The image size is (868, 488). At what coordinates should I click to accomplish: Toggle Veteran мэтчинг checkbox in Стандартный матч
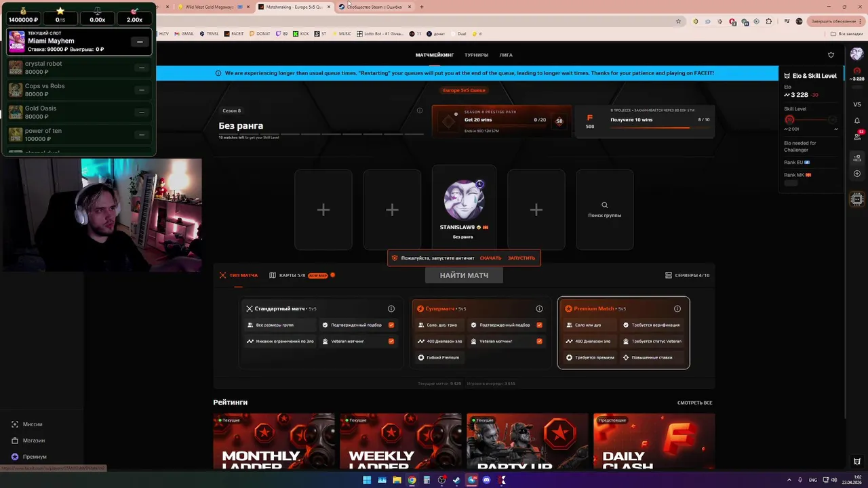click(x=391, y=341)
